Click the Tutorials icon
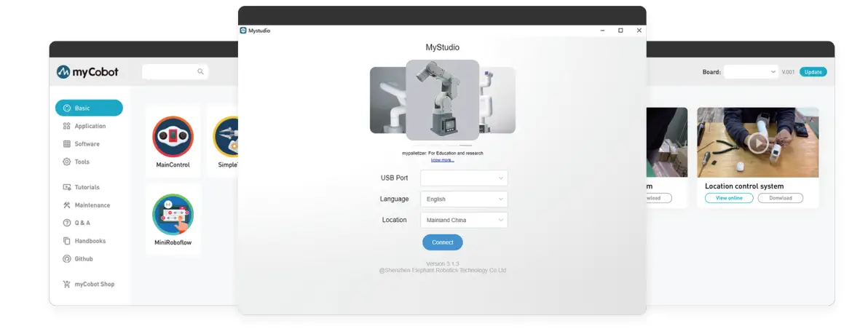 tap(67, 188)
